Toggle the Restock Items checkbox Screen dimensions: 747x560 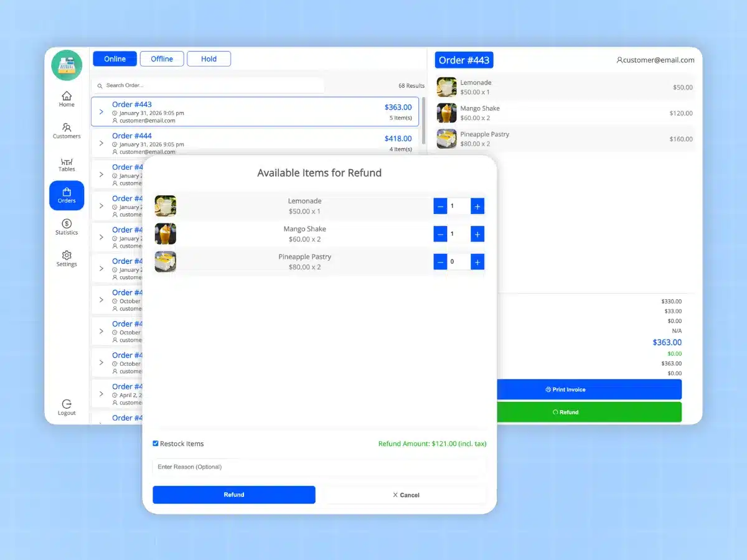(x=155, y=444)
